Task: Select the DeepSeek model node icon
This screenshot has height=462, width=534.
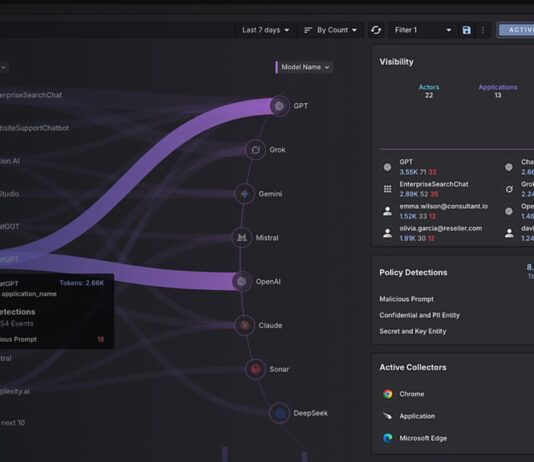Action: (x=279, y=413)
